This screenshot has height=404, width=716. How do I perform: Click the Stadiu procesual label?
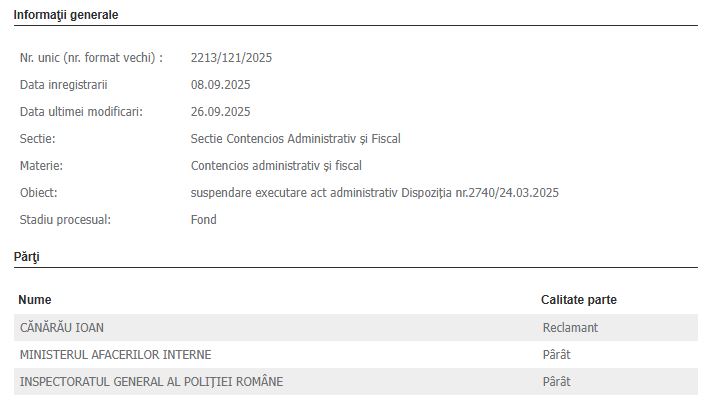pos(65,220)
